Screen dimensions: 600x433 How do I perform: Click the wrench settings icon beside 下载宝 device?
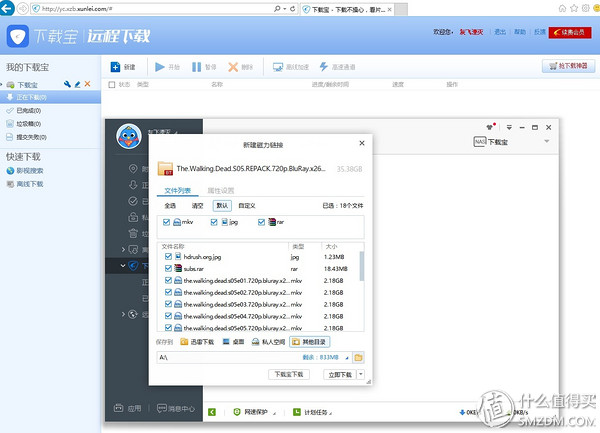67,84
